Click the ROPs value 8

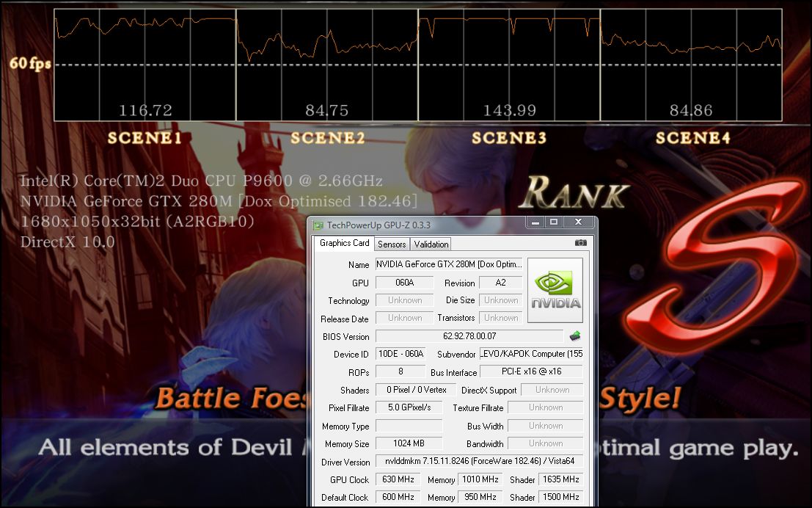pos(400,371)
